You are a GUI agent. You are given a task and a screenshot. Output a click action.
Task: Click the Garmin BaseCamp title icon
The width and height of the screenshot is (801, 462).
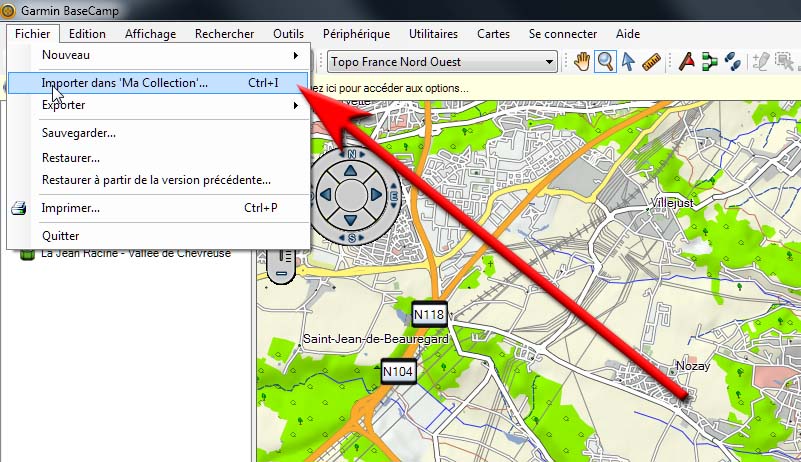7,10
